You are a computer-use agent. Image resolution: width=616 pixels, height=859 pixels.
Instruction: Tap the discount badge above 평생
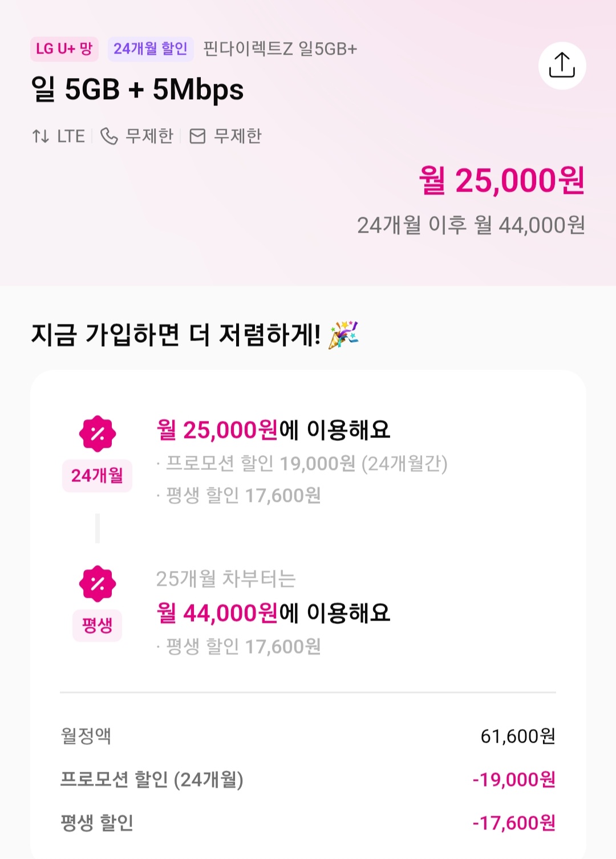tap(98, 584)
